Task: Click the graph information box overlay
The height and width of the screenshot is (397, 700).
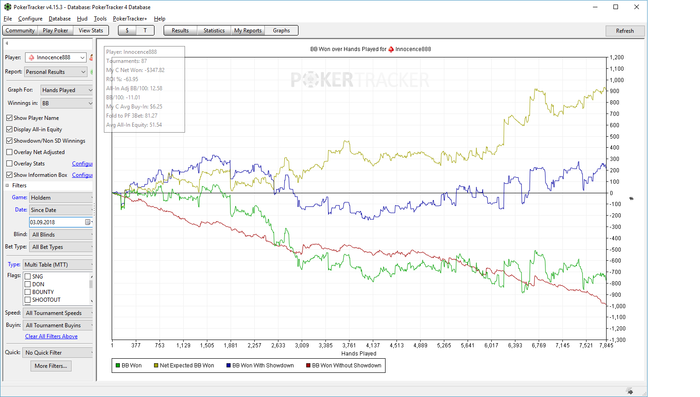Action: (144, 89)
